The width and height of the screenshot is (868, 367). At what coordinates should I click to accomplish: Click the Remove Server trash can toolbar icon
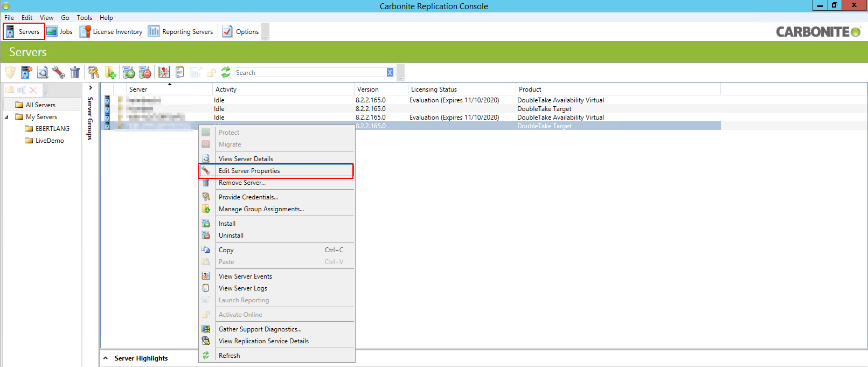(x=75, y=72)
